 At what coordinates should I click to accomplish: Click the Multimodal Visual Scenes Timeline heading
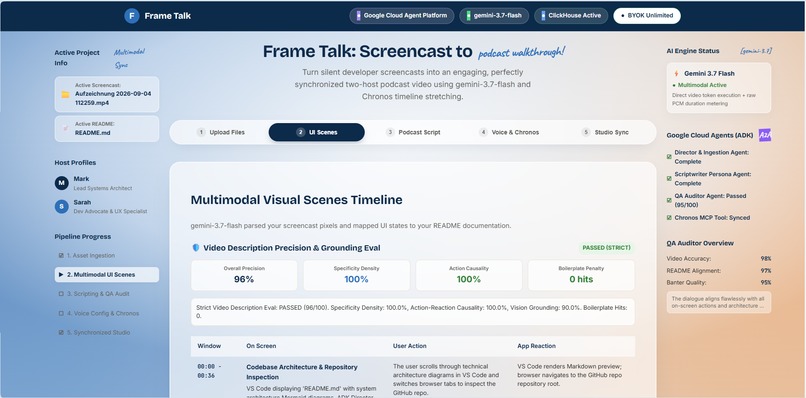(x=297, y=200)
